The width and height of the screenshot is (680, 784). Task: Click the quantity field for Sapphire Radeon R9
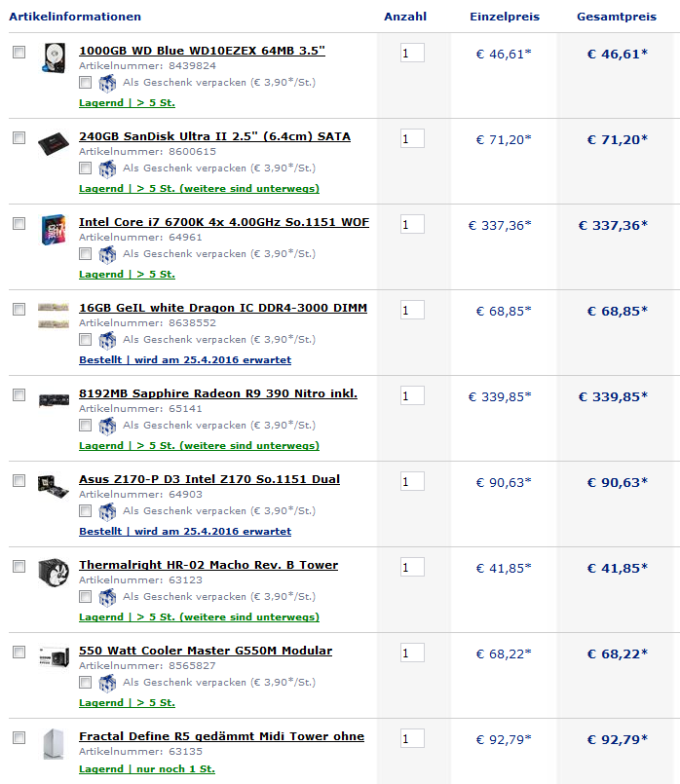coord(412,395)
